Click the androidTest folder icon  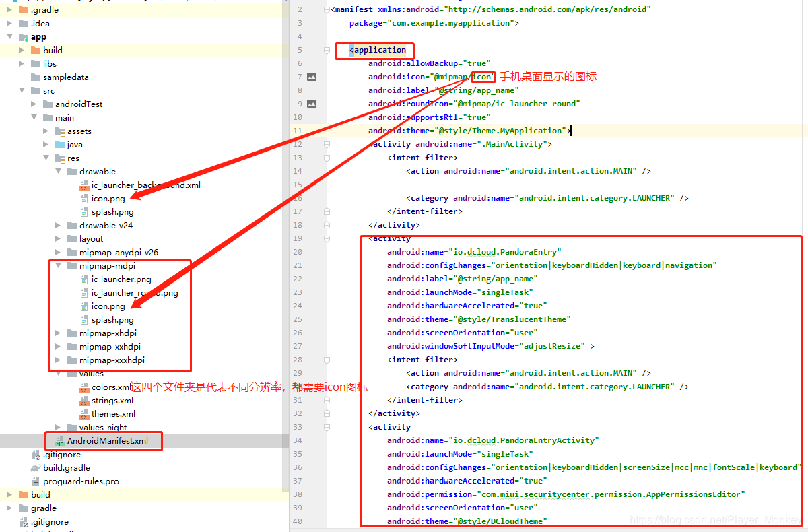pyautogui.click(x=48, y=104)
